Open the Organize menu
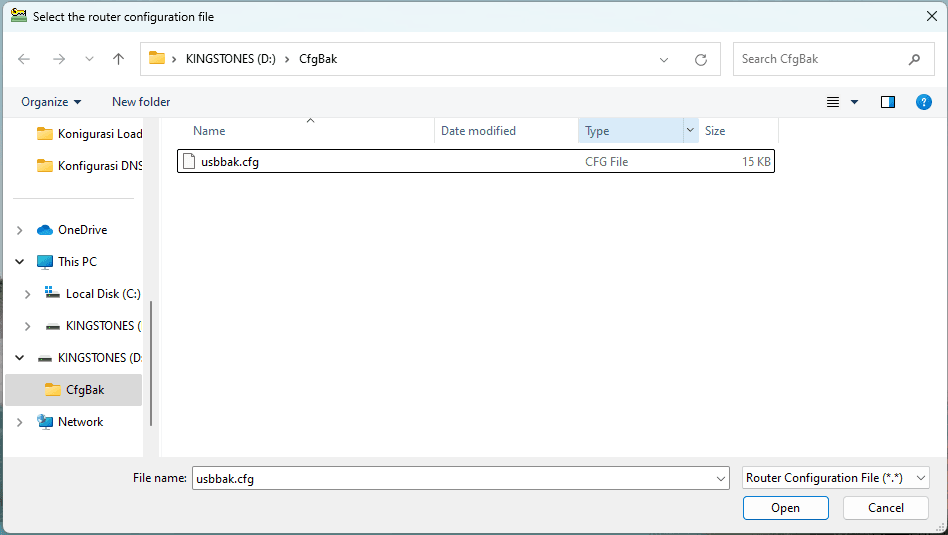This screenshot has height=535, width=948. tap(51, 102)
